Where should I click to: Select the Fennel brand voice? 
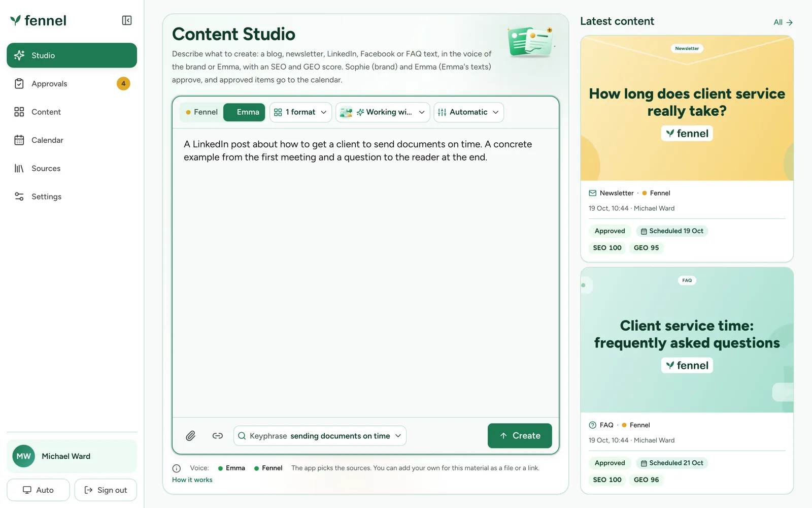pyautogui.click(x=201, y=112)
